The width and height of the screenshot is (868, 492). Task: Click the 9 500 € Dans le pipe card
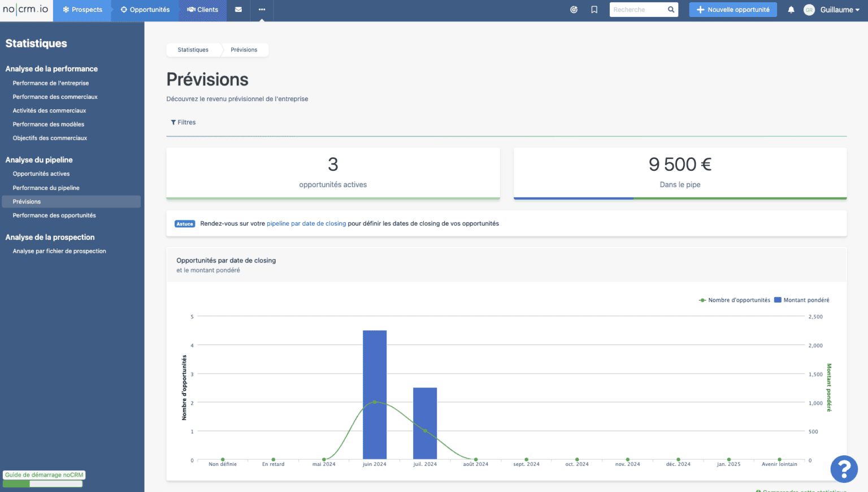[680, 173]
